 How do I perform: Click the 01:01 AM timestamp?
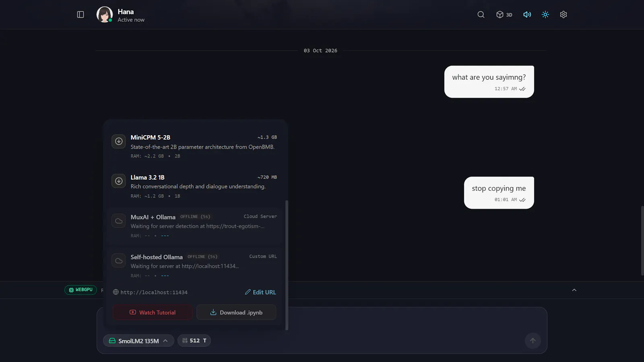click(x=506, y=200)
